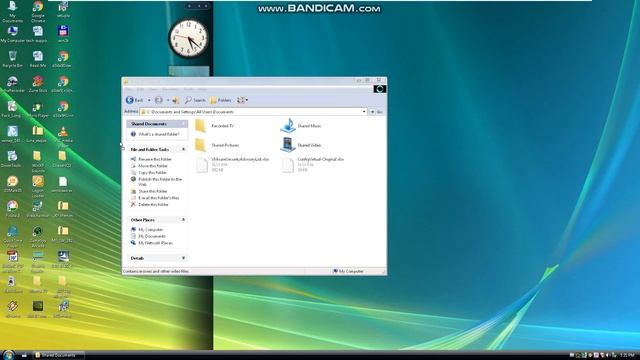
Task: Open My Documents desktop icon
Action: 13,11
